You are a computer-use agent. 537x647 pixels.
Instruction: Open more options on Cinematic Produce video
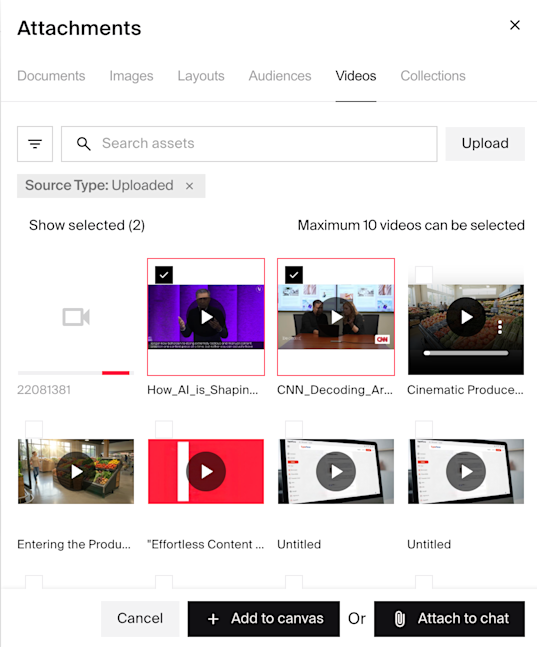click(500, 327)
